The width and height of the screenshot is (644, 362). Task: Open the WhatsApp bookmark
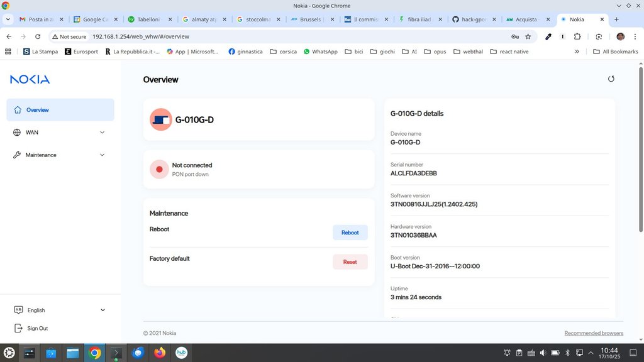[x=320, y=52]
